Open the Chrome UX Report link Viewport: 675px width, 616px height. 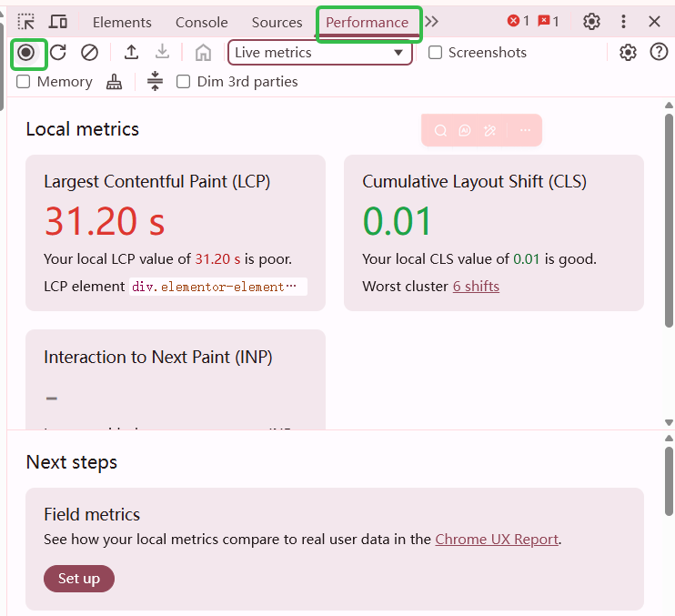(x=497, y=539)
